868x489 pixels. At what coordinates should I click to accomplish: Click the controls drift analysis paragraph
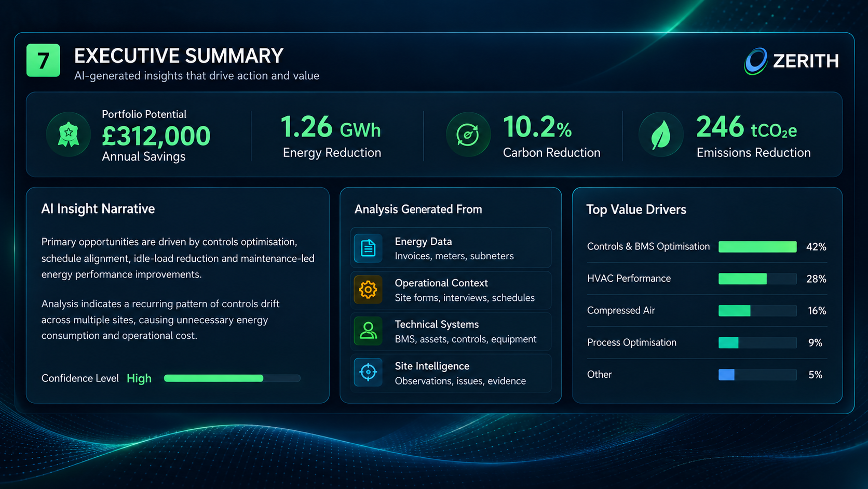[x=160, y=320]
